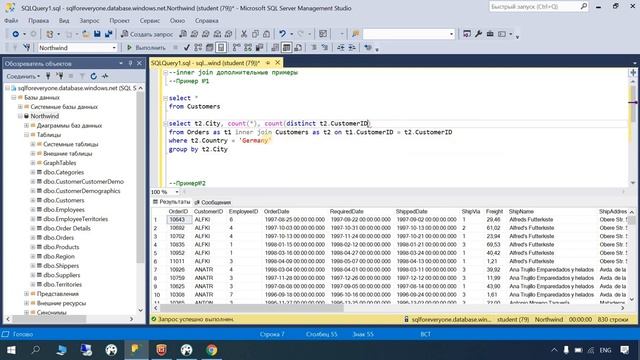Click the ENG language indicator in the tray

[x=605, y=350]
